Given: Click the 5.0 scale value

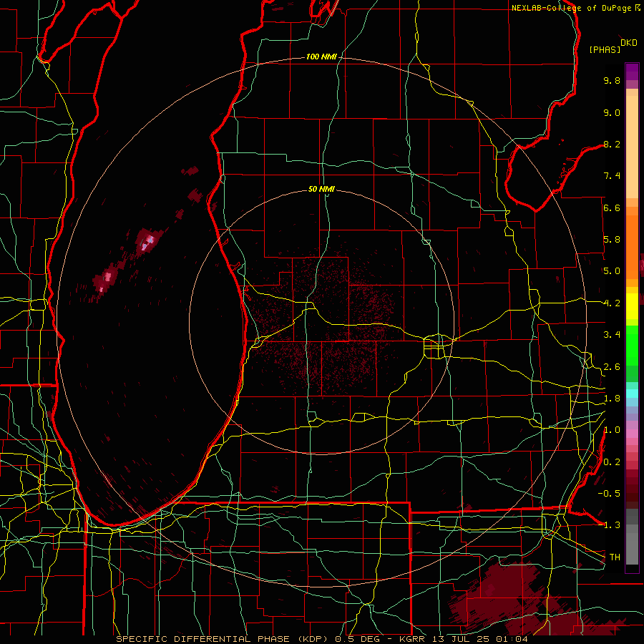Looking at the screenshot, I should click(x=612, y=271).
